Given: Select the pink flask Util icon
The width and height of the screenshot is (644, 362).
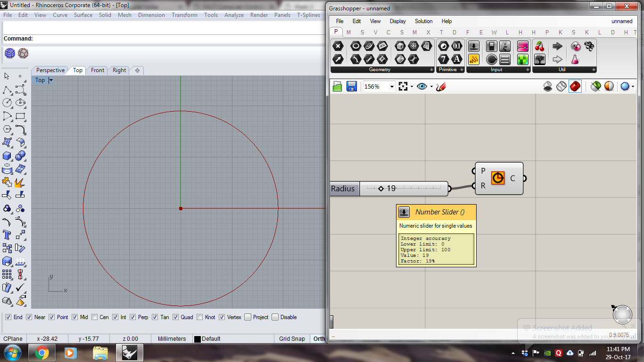Looking at the screenshot, I should click(575, 59).
